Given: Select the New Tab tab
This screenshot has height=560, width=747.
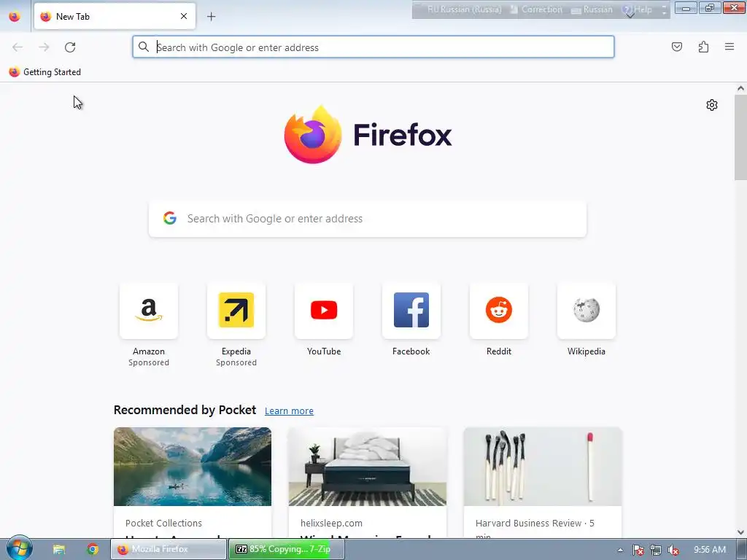Looking at the screenshot, I should tap(115, 16).
